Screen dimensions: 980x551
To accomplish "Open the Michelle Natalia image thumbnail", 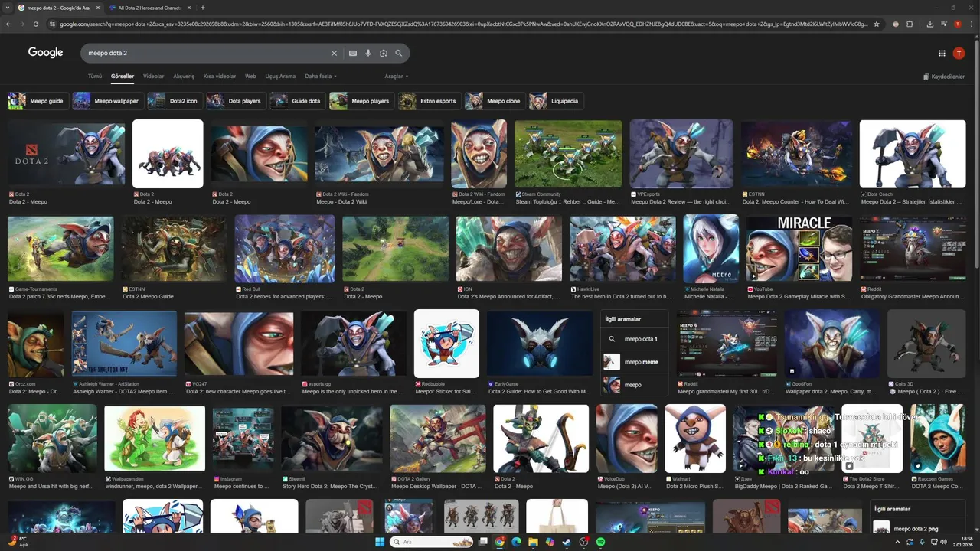I will [x=711, y=249].
